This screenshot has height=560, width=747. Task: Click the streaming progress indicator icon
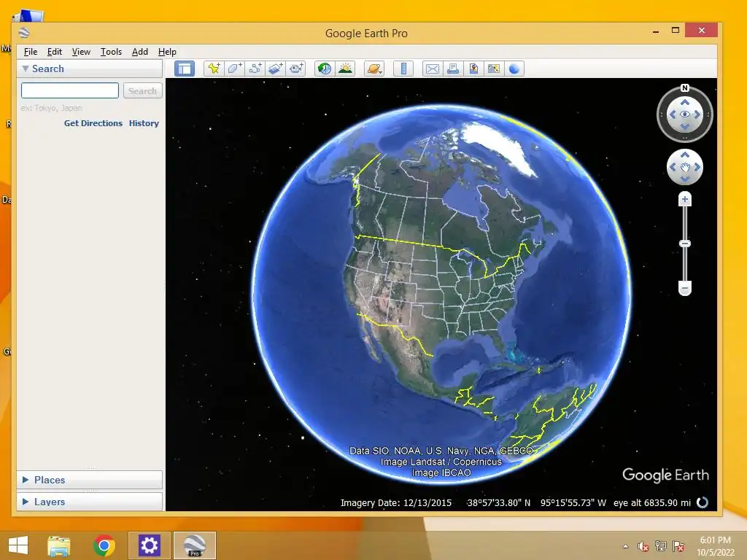tap(703, 502)
